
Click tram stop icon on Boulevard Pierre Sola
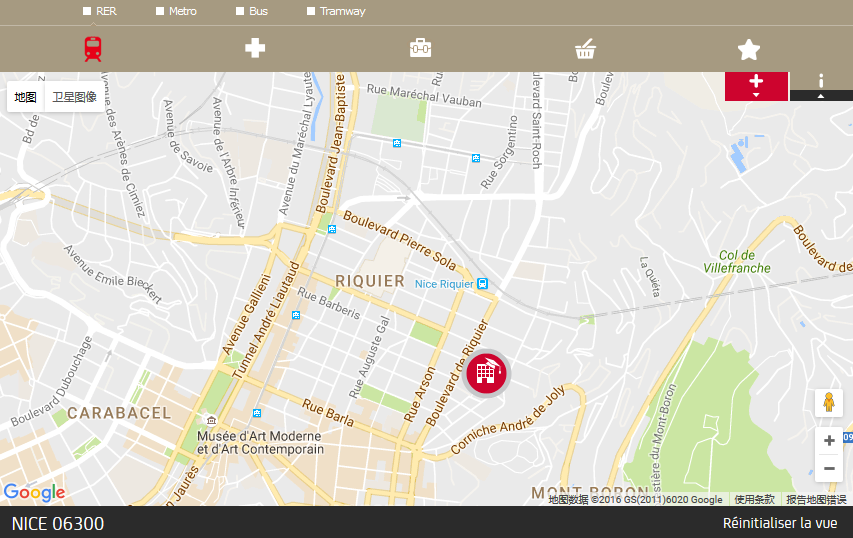[x=332, y=230]
